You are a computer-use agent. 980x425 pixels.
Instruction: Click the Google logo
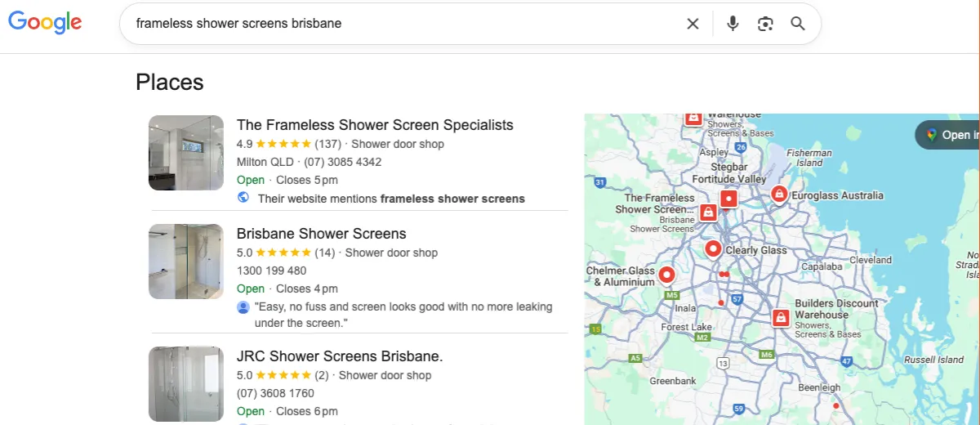[x=45, y=23]
